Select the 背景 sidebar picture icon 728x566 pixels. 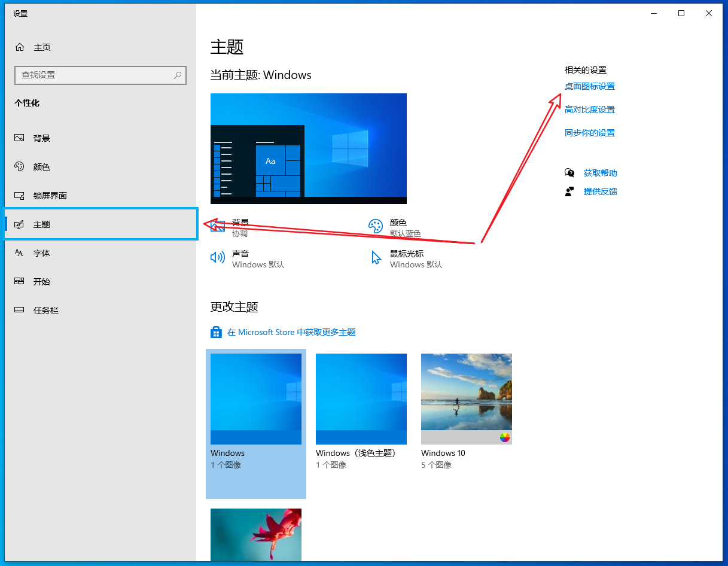point(19,138)
